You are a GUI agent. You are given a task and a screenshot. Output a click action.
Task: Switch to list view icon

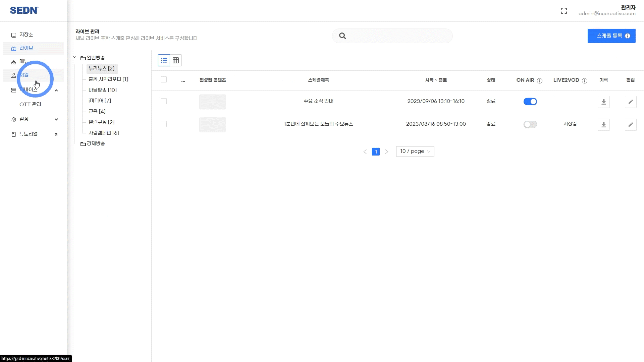point(164,60)
